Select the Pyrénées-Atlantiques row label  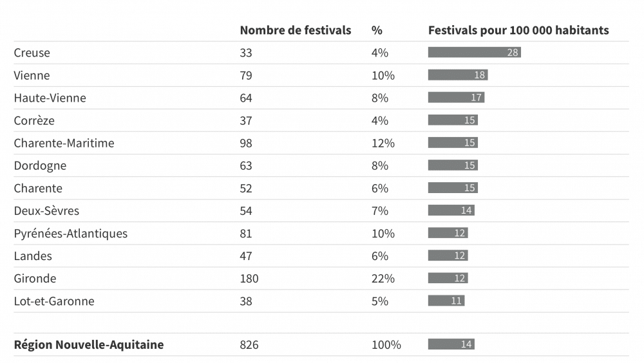click(x=71, y=233)
